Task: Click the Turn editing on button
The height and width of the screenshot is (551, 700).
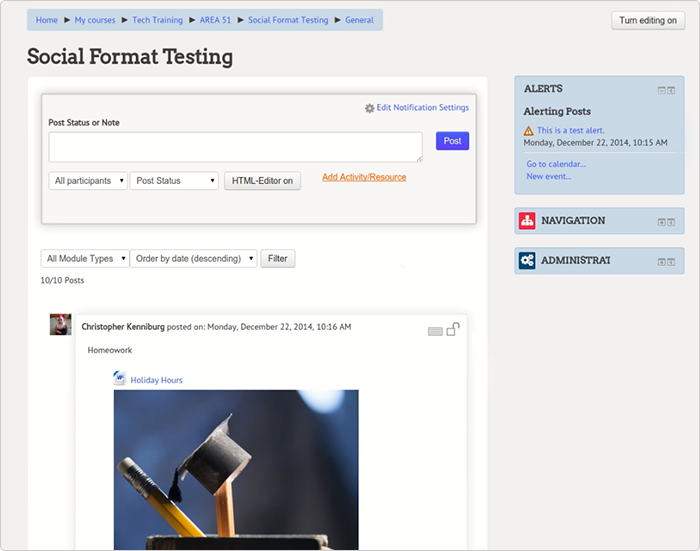Action: pos(648,21)
